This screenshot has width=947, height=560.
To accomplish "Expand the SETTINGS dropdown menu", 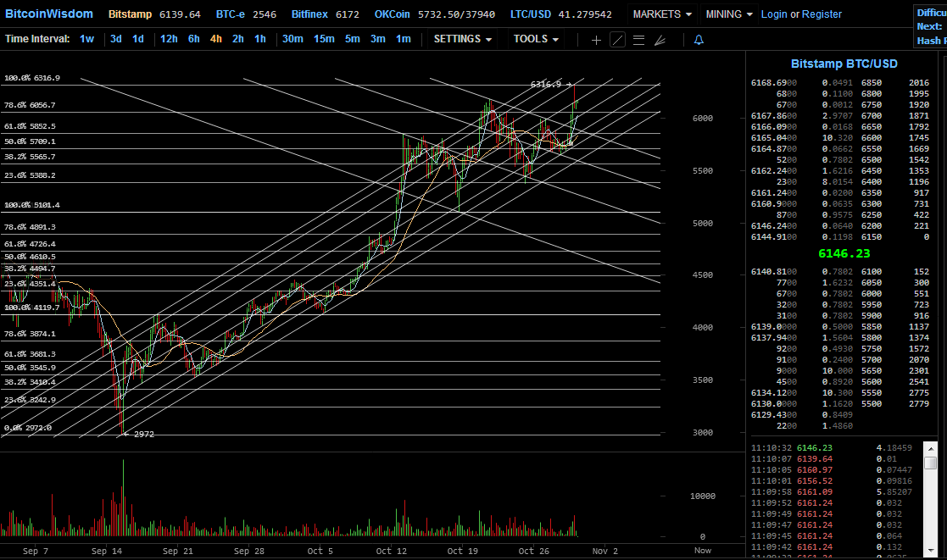I will (463, 39).
